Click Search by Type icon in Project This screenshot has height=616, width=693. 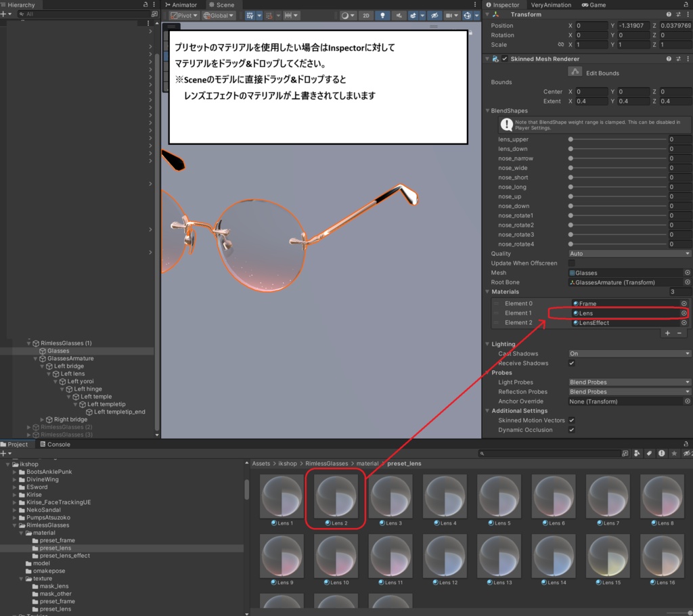coord(637,454)
